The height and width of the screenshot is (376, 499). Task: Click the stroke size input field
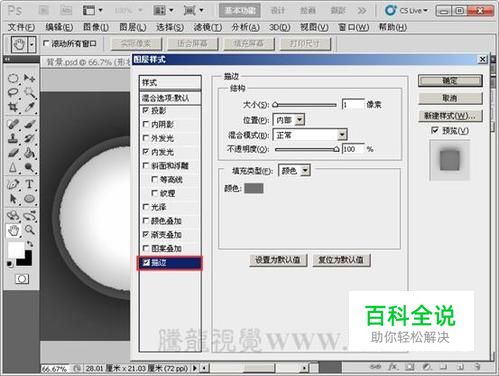coord(353,105)
